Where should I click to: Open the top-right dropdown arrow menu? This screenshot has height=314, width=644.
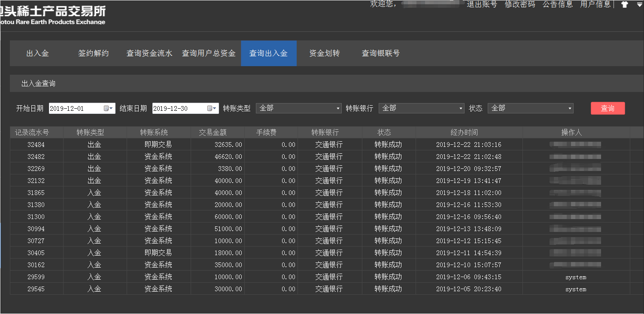pyautogui.click(x=639, y=5)
